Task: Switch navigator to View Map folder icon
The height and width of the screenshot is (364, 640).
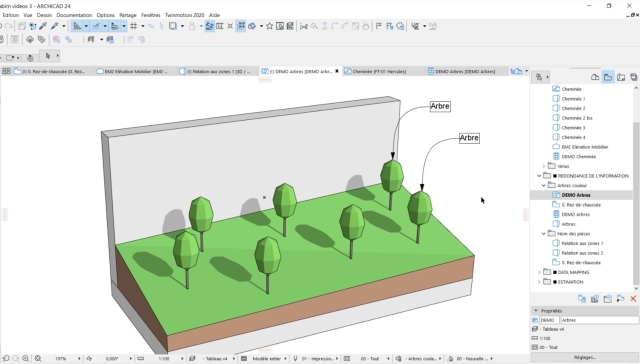Action: tap(608, 77)
